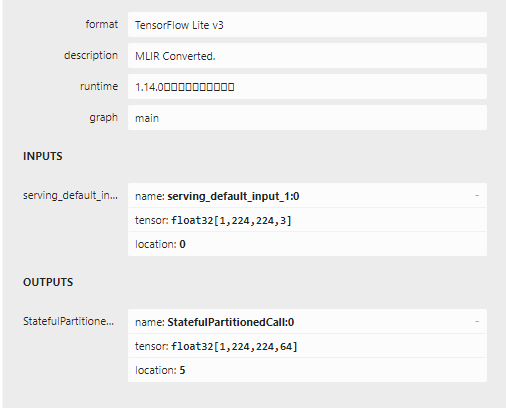This screenshot has width=506, height=408.
Task: Collapse the StatefulPartitionedCall:0 output details
Action: click(x=477, y=322)
